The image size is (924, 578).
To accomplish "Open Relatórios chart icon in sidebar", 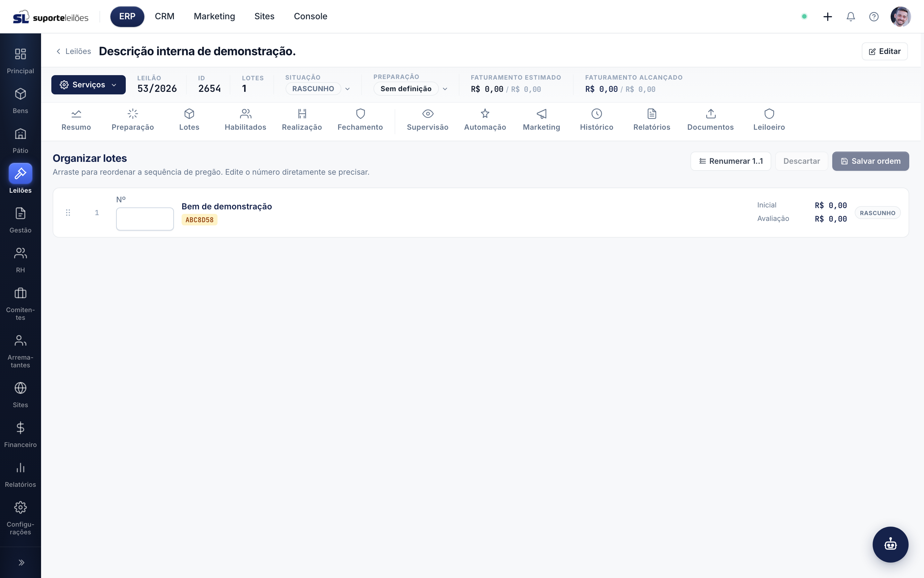I will click(x=20, y=468).
